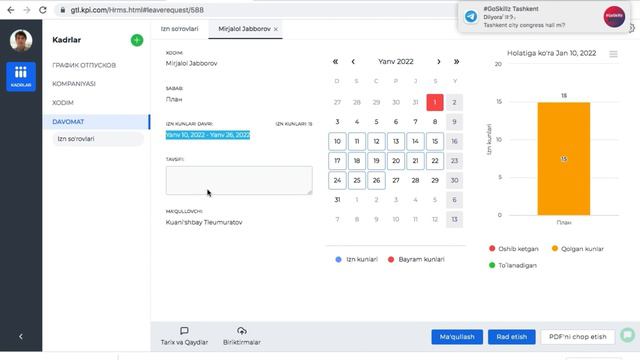Open the Kadrlar module icon

(x=21, y=76)
